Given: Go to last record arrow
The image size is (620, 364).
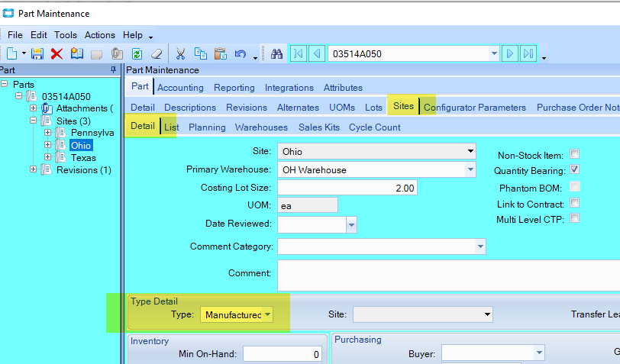Looking at the screenshot, I should (528, 53).
